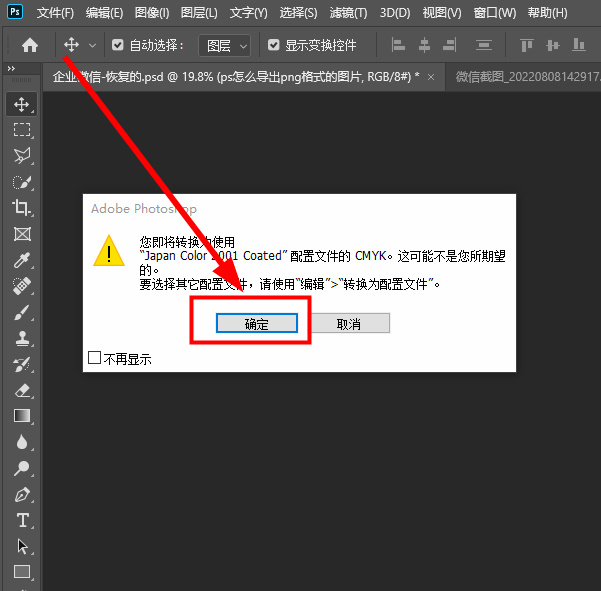The height and width of the screenshot is (591, 601).
Task: Expand the toolbar double-arrow toggle
Action: click(x=11, y=69)
